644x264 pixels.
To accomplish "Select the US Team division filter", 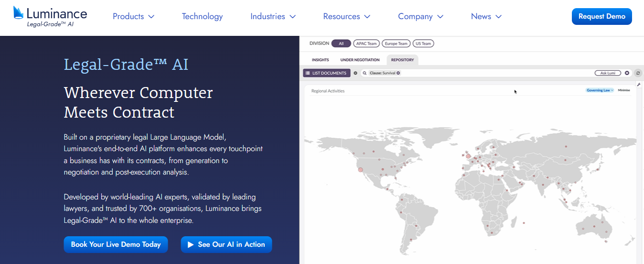I will click(x=423, y=44).
